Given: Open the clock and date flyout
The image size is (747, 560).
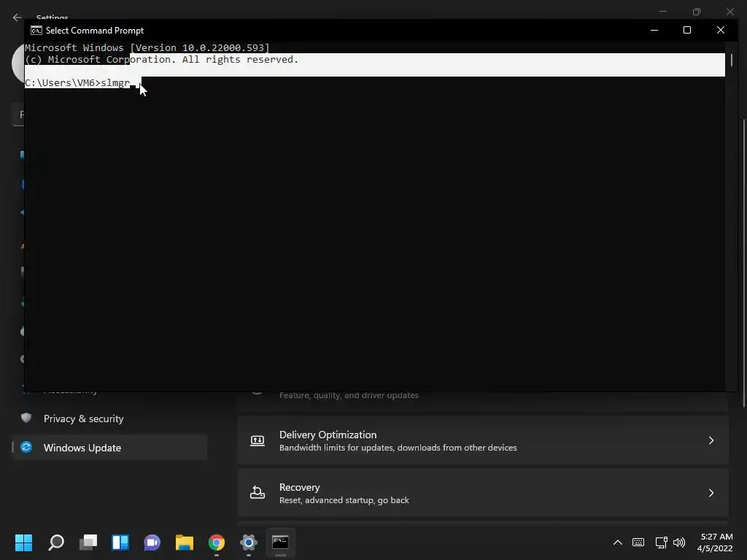Looking at the screenshot, I should (715, 542).
